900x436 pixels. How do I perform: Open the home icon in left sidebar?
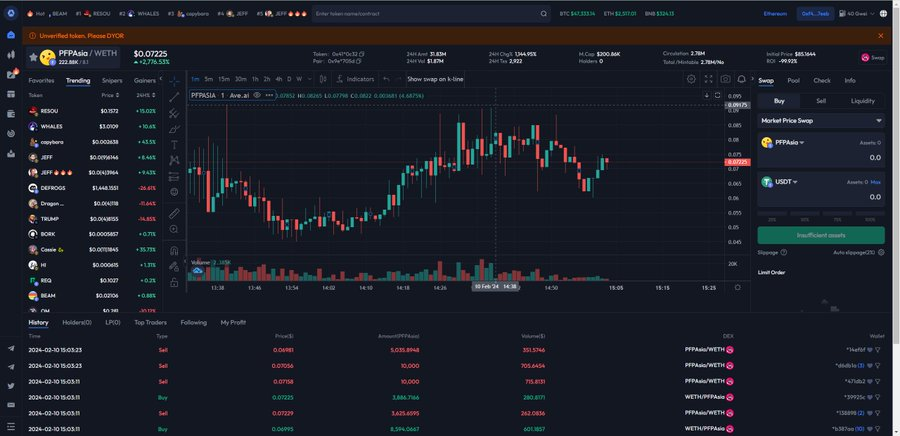point(11,35)
